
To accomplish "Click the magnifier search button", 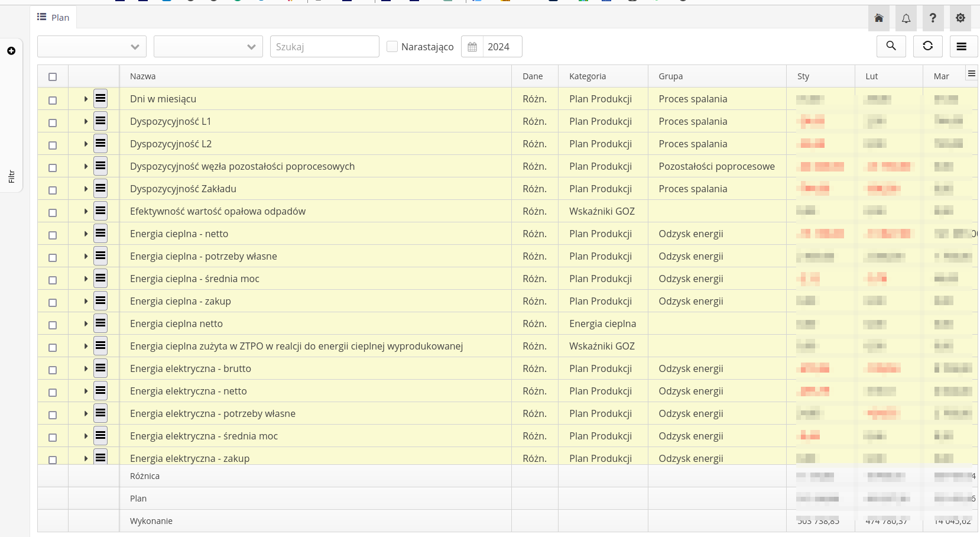I will click(891, 46).
